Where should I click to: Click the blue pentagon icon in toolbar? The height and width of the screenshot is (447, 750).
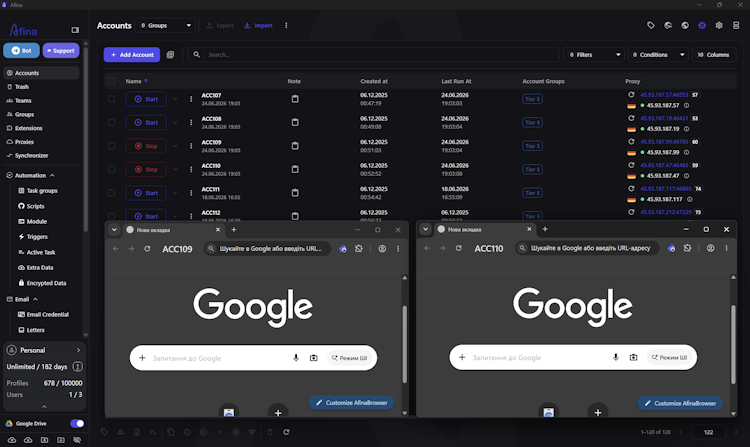point(702,25)
